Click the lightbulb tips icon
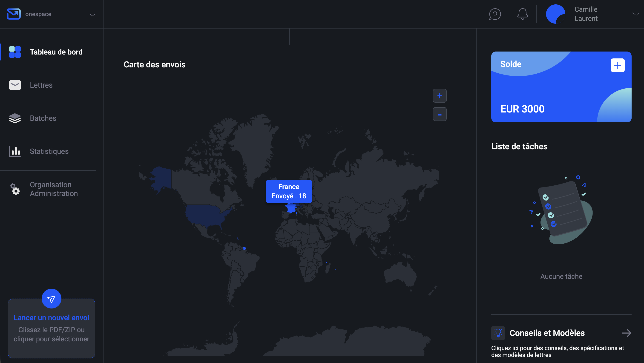This screenshot has height=363, width=644. click(x=498, y=333)
